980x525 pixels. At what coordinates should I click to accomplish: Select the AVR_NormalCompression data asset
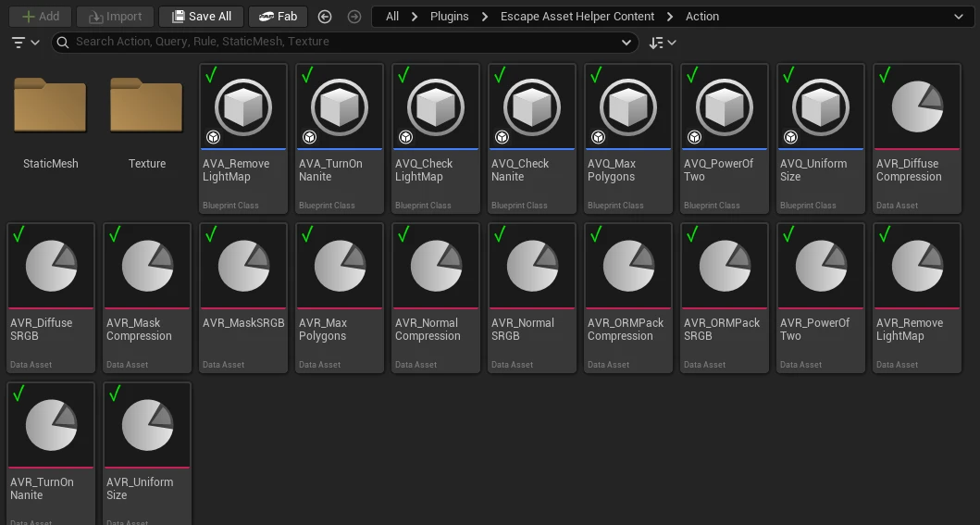[x=436, y=298]
